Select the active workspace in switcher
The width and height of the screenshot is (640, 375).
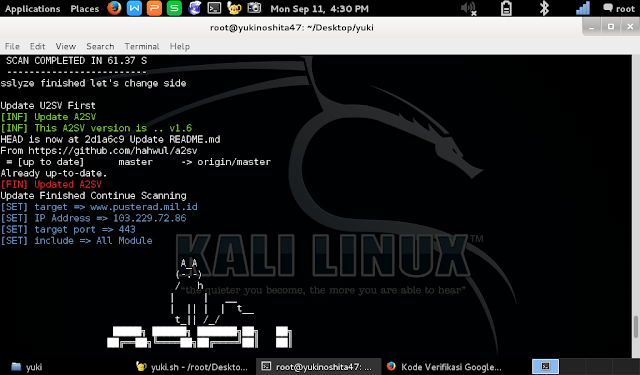(545, 366)
